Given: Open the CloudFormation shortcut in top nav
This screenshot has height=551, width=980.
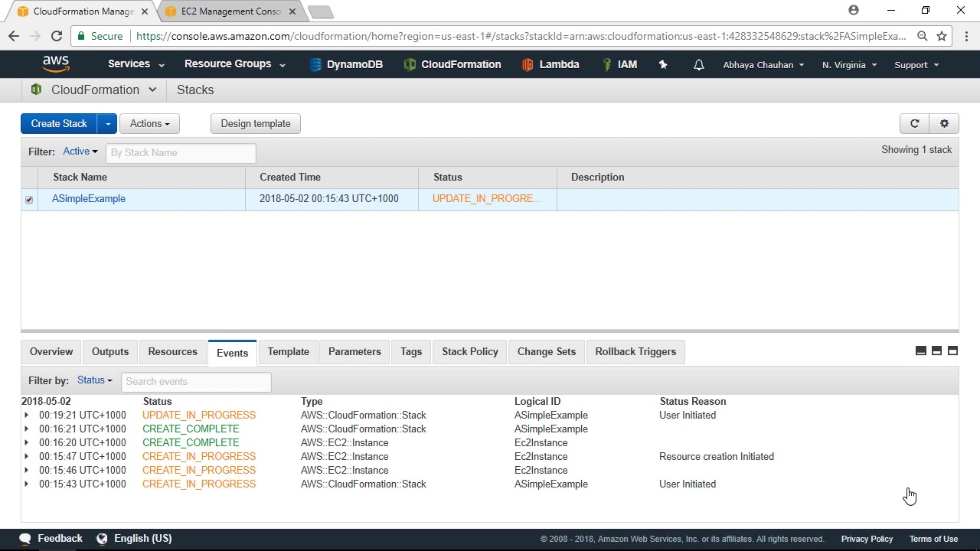Looking at the screenshot, I should tap(452, 65).
